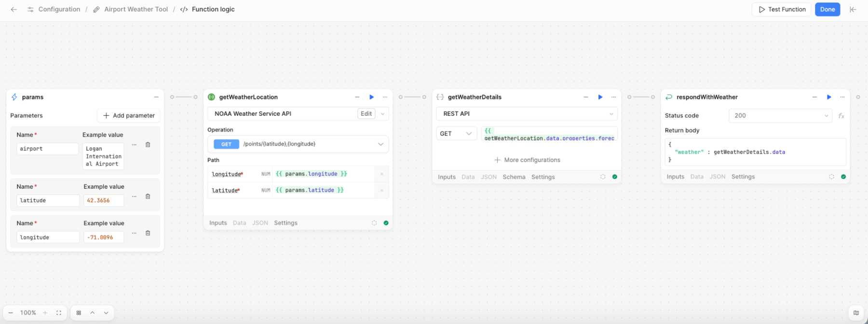Click the latitude example value field
Viewport: 868px width, 324px height.
[103, 200]
